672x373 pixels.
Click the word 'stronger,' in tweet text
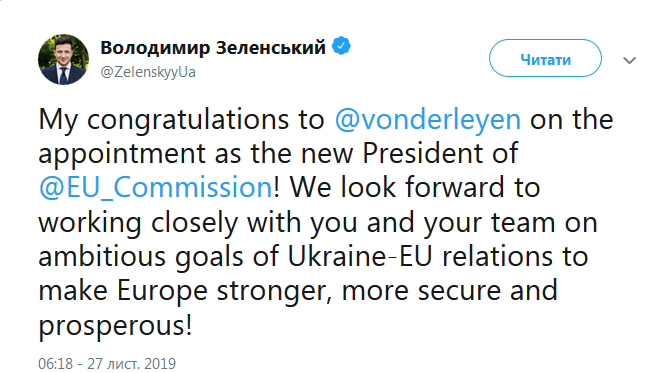click(x=275, y=291)
